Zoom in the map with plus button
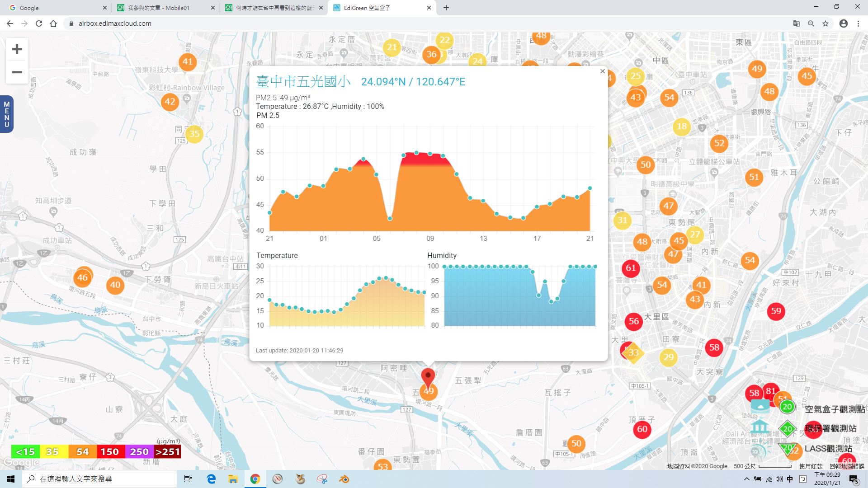The image size is (868, 488). tap(17, 49)
